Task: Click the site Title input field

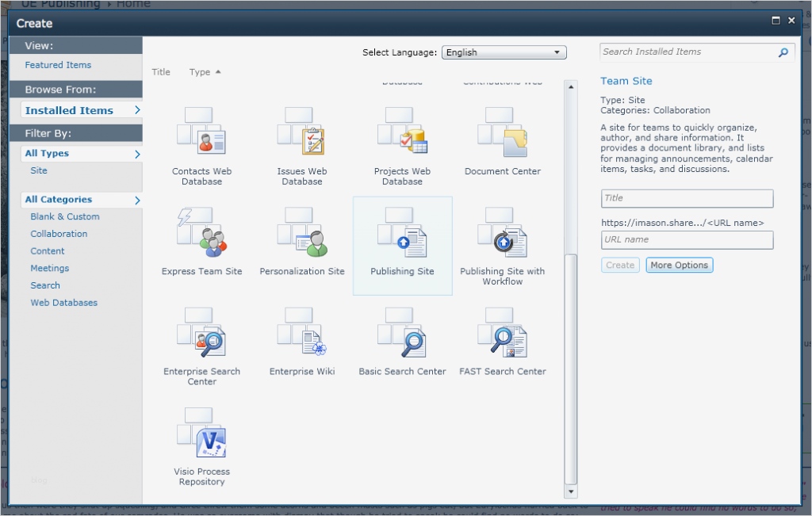Action: 687,198
